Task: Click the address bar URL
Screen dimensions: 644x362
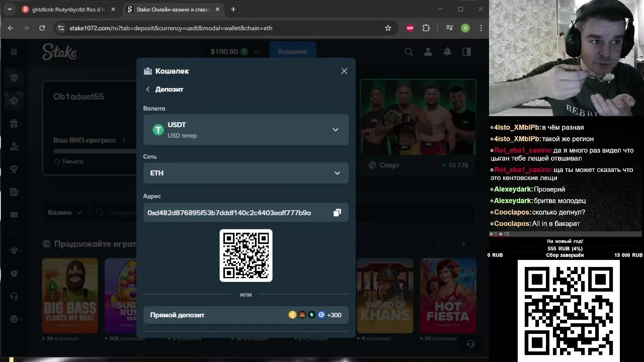Action: pyautogui.click(x=171, y=28)
